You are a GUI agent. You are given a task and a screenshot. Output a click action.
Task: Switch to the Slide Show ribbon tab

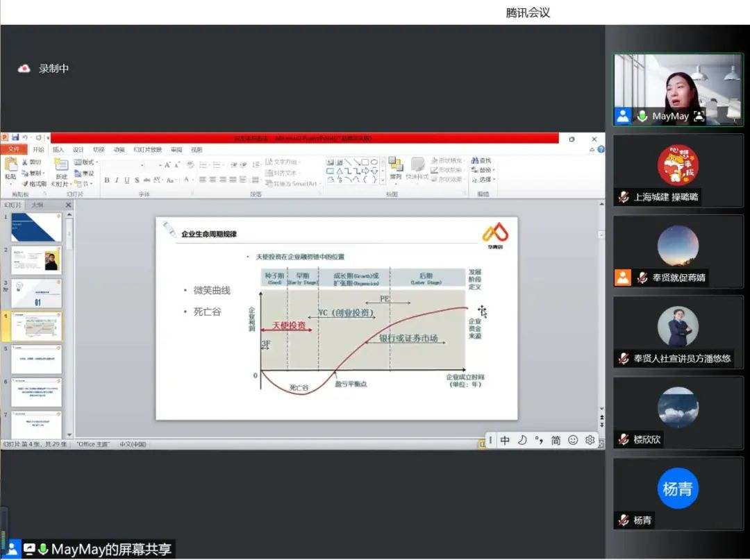click(148, 150)
